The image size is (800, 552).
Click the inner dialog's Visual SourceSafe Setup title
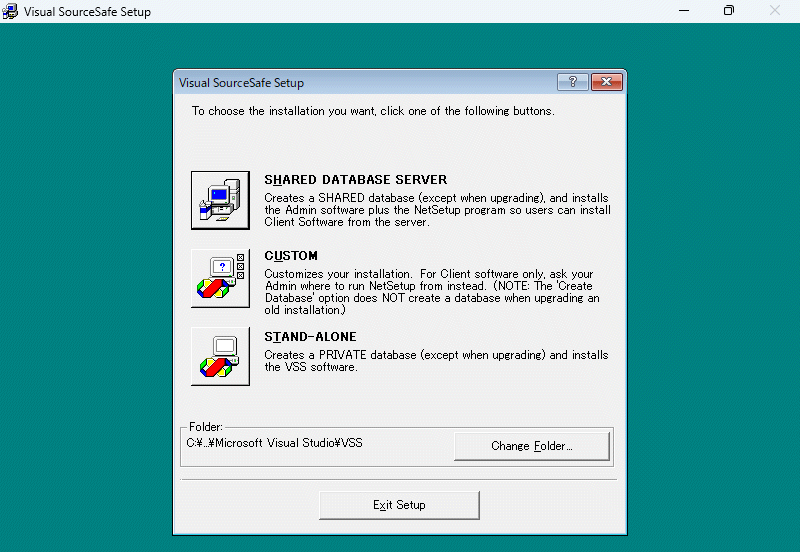(x=241, y=83)
